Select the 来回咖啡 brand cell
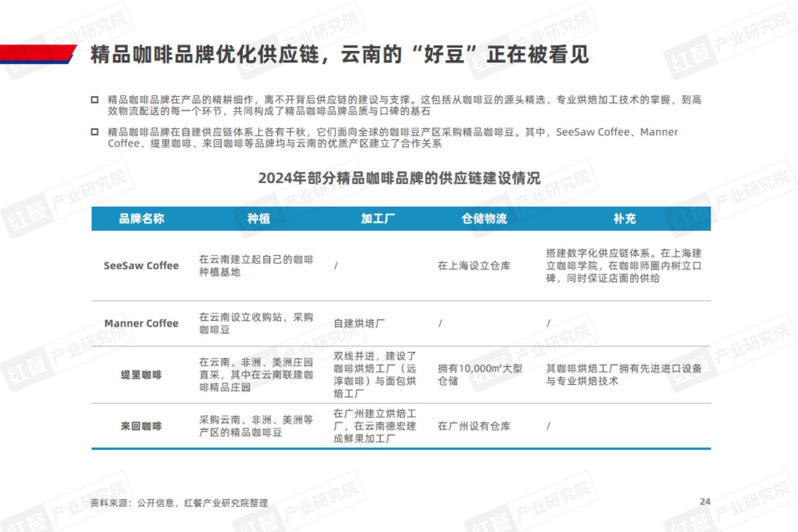Viewport: 798px width, 532px height. [x=141, y=426]
